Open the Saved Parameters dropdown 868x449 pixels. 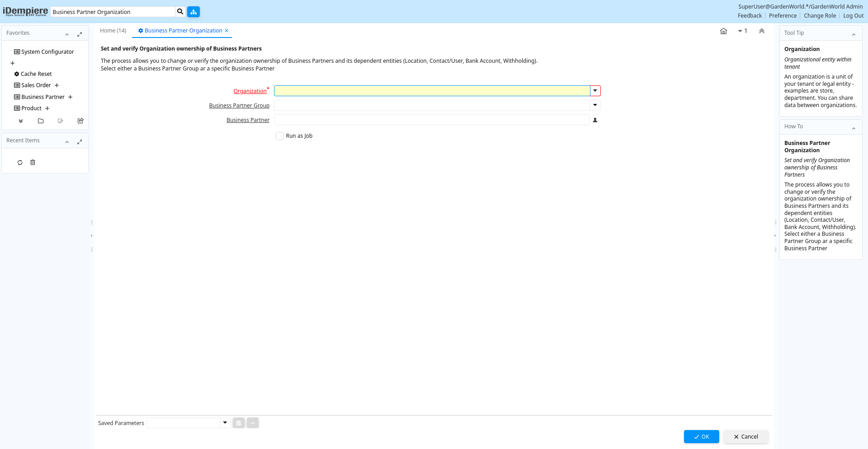click(225, 423)
